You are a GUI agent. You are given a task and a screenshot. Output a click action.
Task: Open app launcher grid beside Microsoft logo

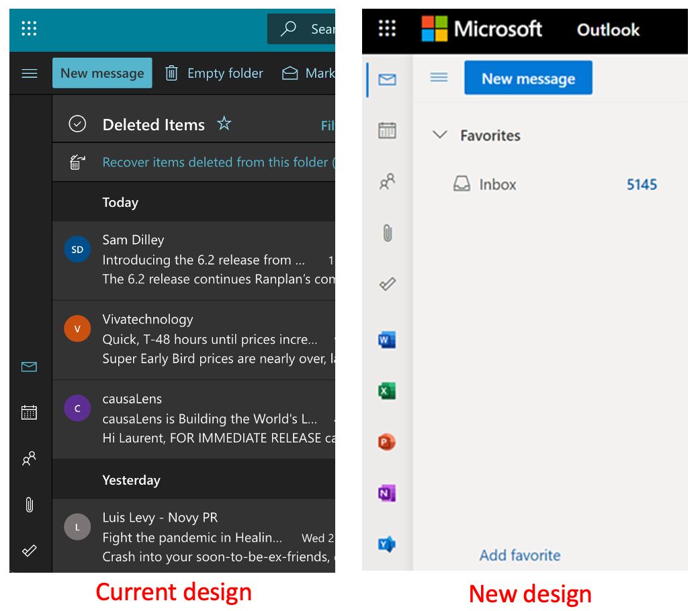coord(387,28)
